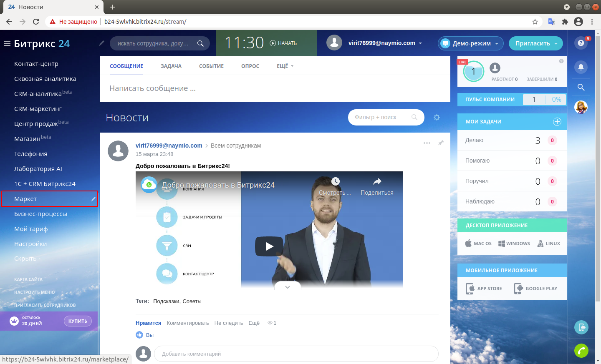Viewport: 601px width, 364px height.
Task: Toggle Не следить on the post
Action: click(x=229, y=323)
